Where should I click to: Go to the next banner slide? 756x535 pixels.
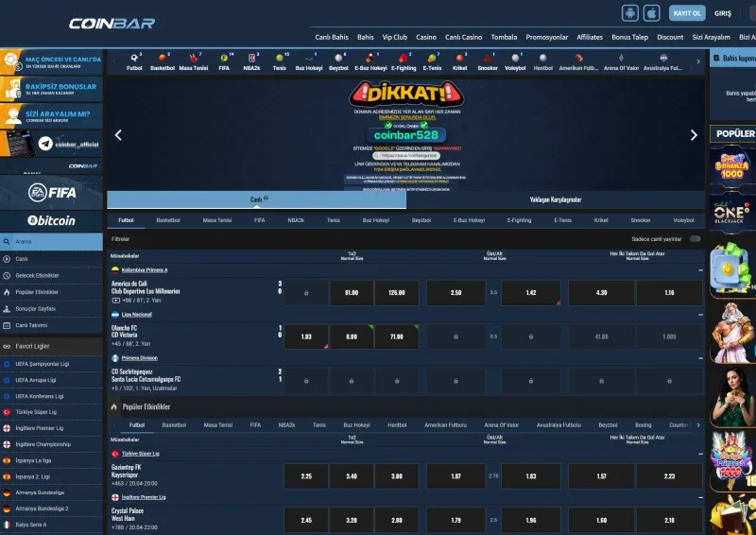pos(694,135)
